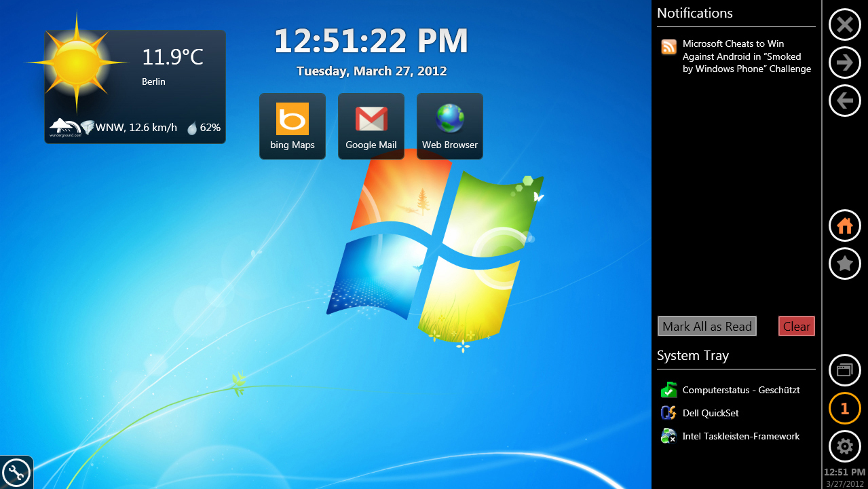This screenshot has width=868, height=489.
Task: Open Intel Taskleisten-Framework tray item
Action: (741, 436)
